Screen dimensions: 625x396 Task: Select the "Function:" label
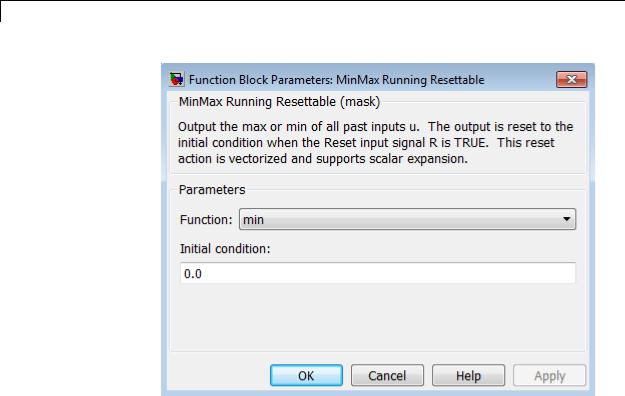pos(206,219)
